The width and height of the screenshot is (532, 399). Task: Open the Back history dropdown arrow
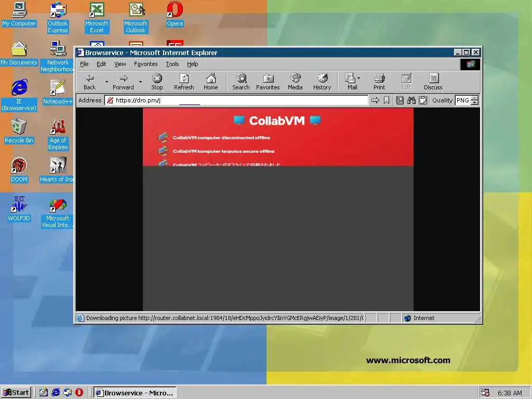pos(106,82)
